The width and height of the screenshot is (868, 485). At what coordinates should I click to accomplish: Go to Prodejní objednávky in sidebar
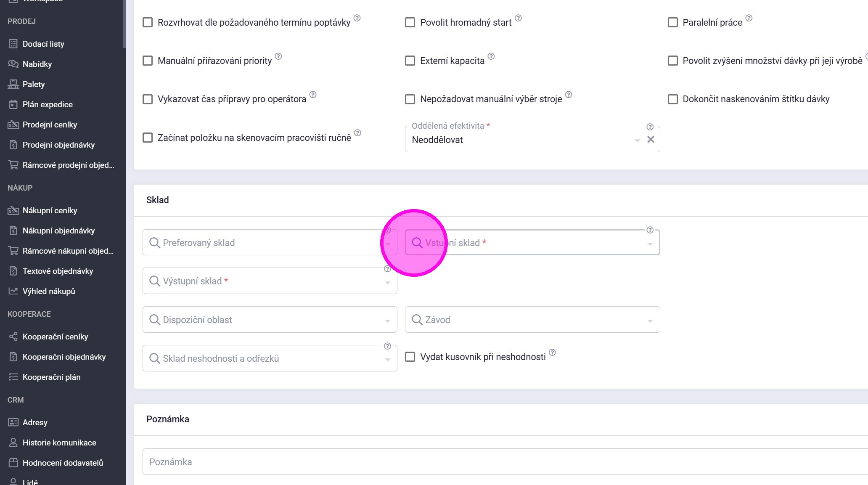pos(58,145)
